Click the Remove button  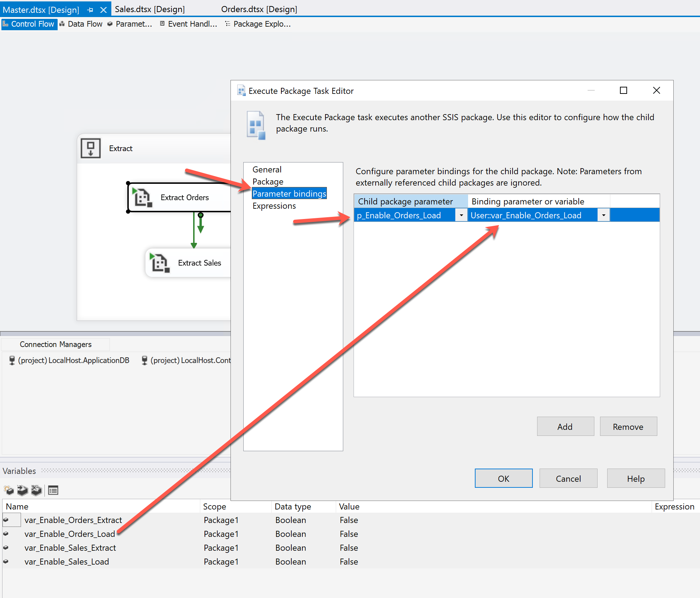click(628, 427)
